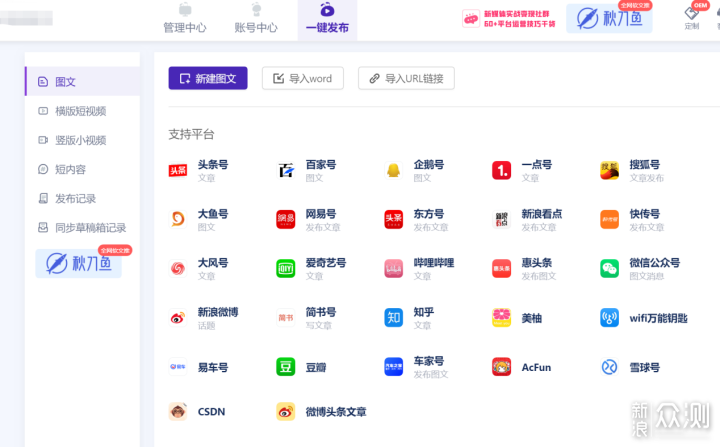Image resolution: width=720 pixels, height=447 pixels.
Task: Click the 新建图文 button
Action: (208, 78)
